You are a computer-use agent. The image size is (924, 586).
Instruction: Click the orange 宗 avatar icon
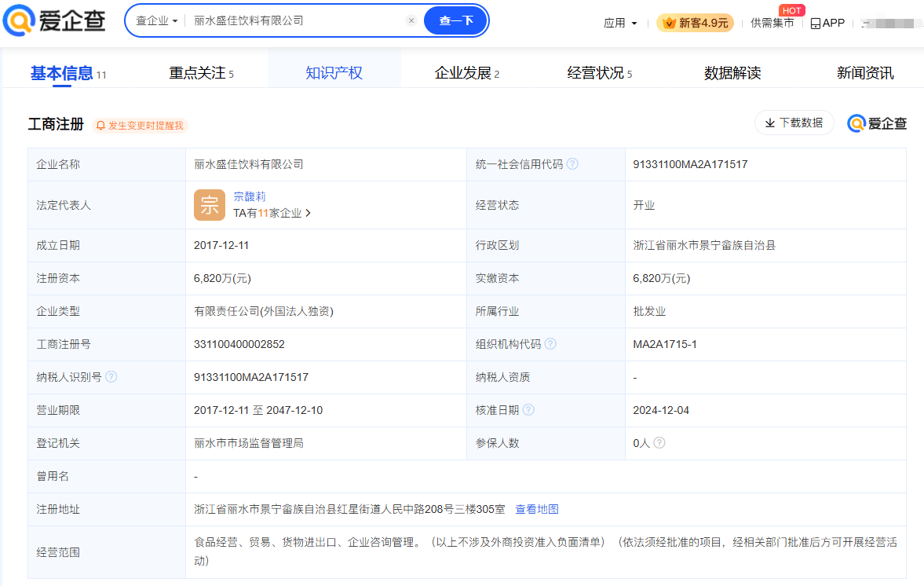point(209,205)
